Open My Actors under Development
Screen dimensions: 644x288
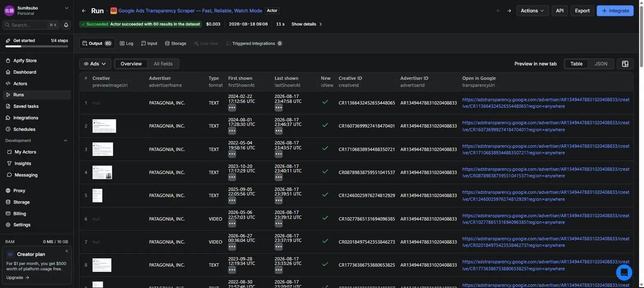tap(25, 152)
